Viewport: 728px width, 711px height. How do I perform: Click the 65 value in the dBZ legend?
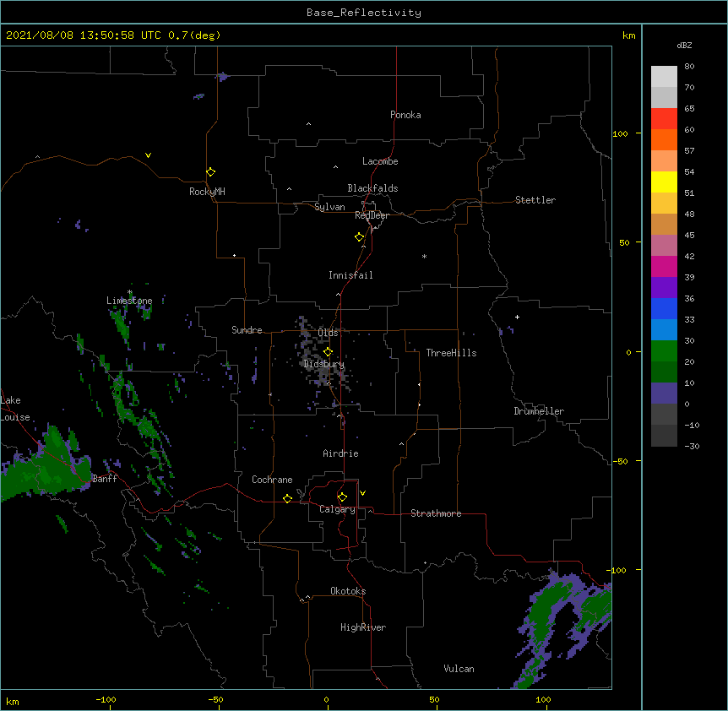(x=689, y=109)
